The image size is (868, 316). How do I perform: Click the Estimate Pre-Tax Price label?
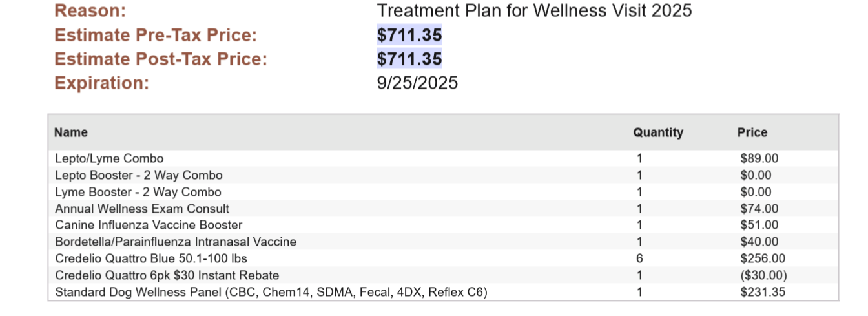click(x=156, y=35)
